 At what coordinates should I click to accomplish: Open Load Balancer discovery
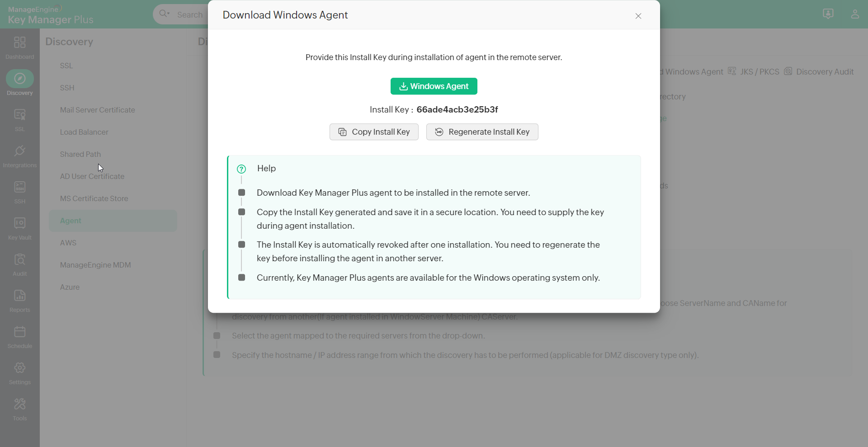coord(84,132)
